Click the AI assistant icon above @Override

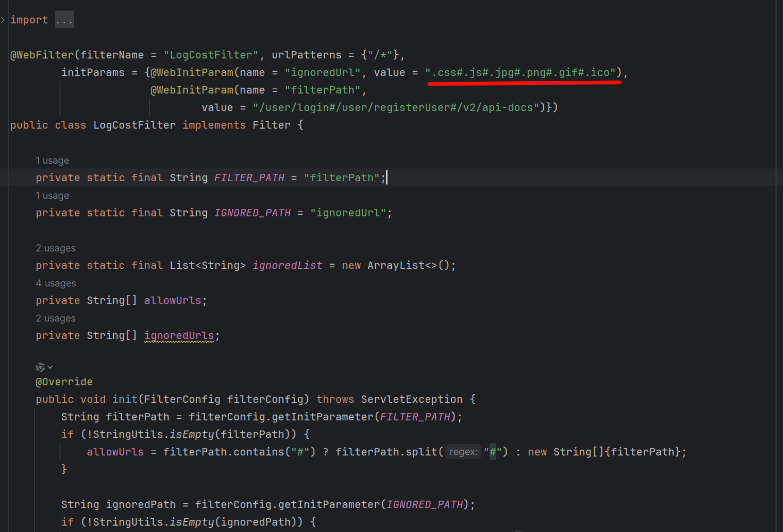[40, 367]
